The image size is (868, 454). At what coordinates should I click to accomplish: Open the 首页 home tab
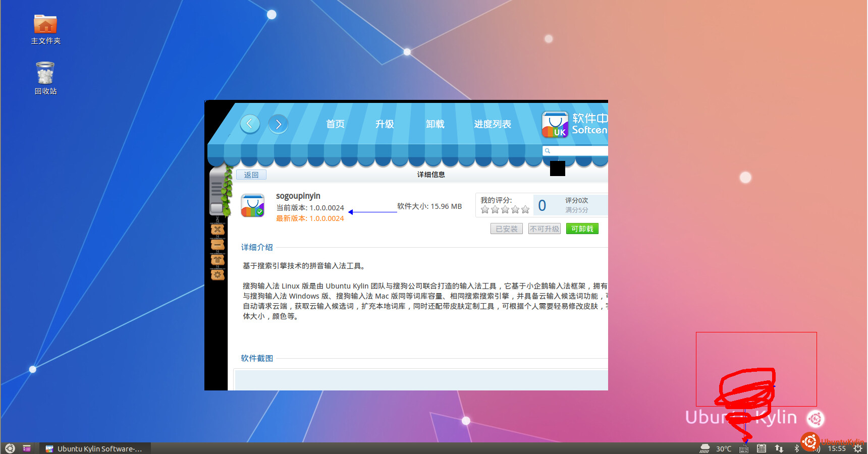(x=335, y=124)
